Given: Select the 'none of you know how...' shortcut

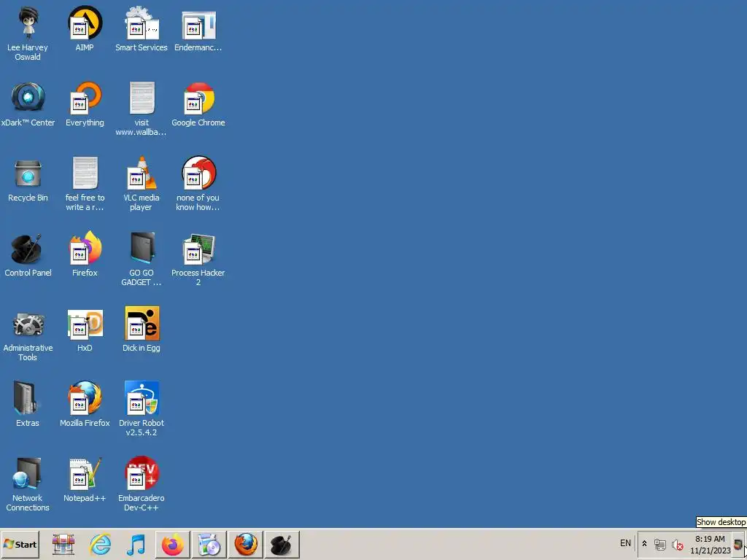Looking at the screenshot, I should point(198,184).
